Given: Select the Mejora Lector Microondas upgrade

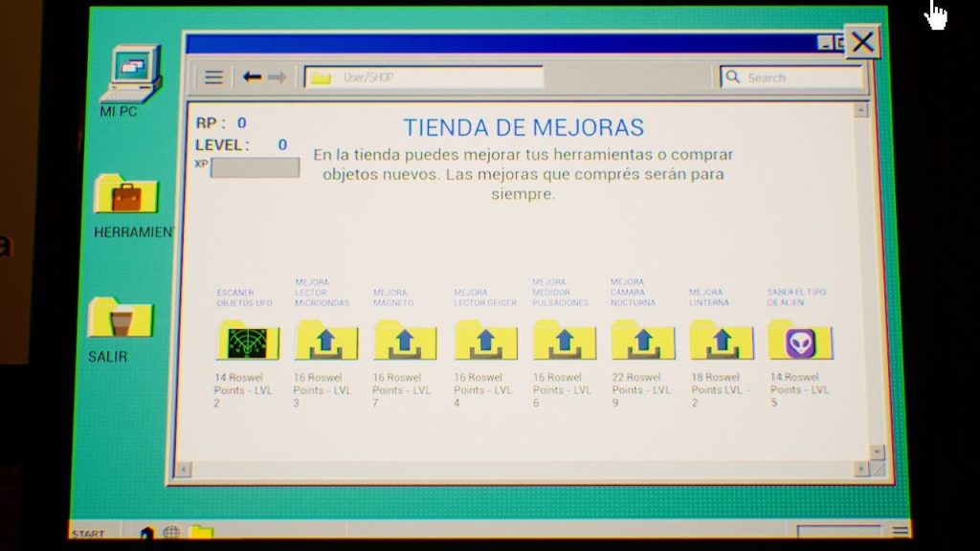Looking at the screenshot, I should point(326,342).
